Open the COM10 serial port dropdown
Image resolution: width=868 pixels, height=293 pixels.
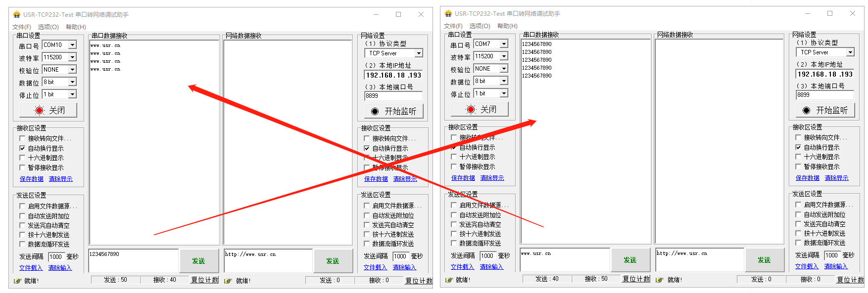pos(72,45)
